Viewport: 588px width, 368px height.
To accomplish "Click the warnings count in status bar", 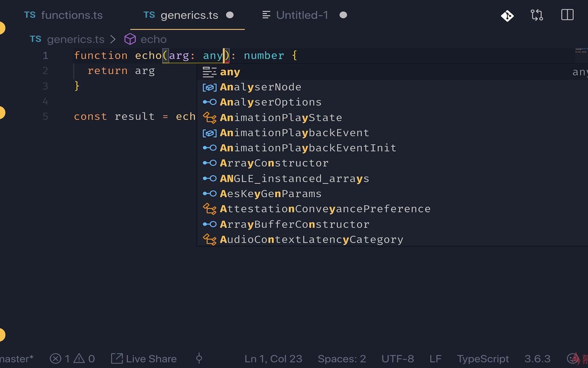I will click(x=84, y=359).
